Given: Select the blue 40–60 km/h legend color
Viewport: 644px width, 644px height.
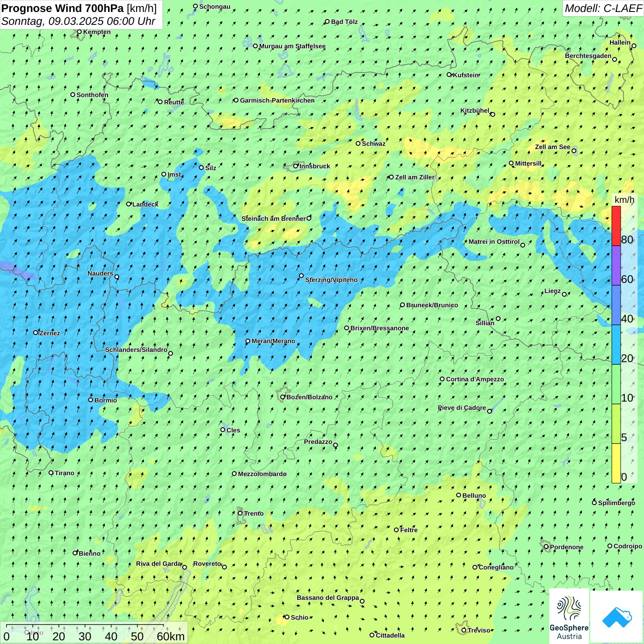Looking at the screenshot, I should click(x=616, y=305).
